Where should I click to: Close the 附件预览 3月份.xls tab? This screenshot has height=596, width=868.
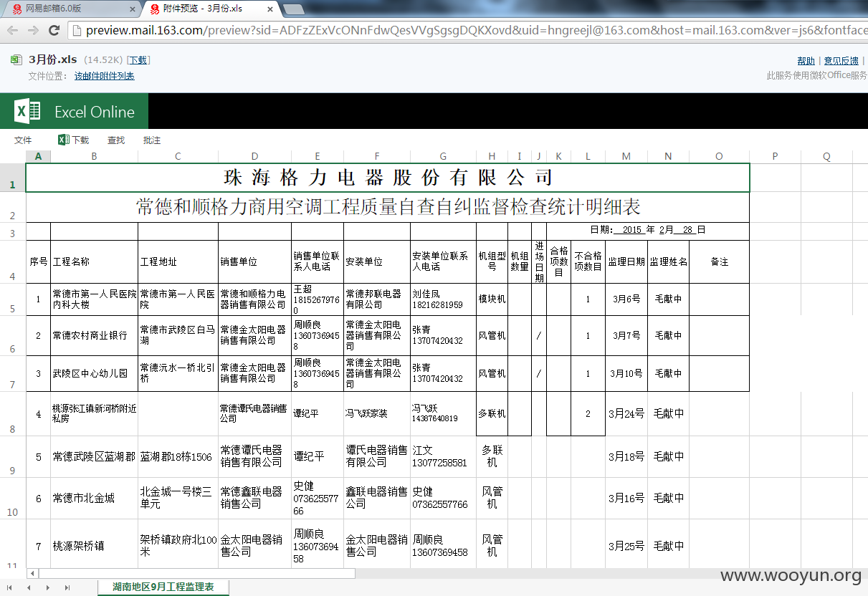pyautogui.click(x=270, y=9)
